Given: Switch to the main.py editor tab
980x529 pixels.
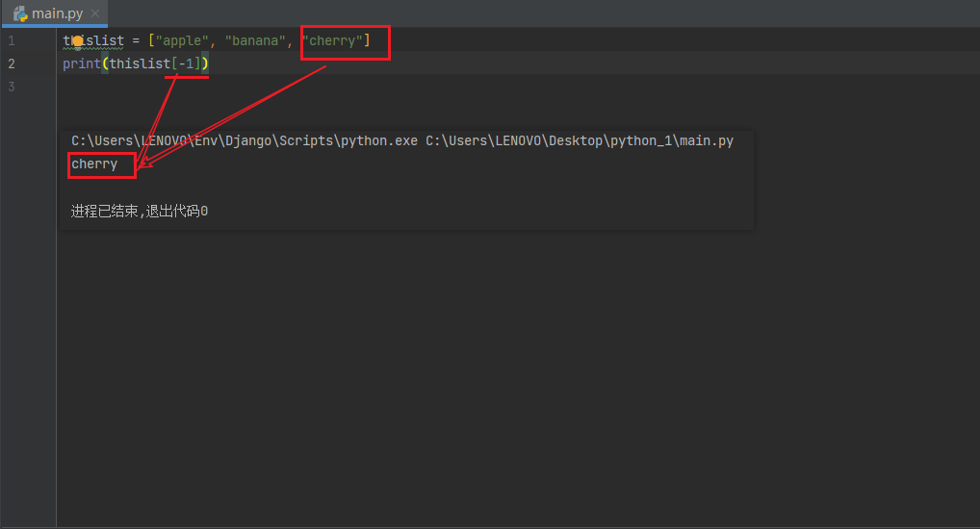Looking at the screenshot, I should [x=55, y=13].
